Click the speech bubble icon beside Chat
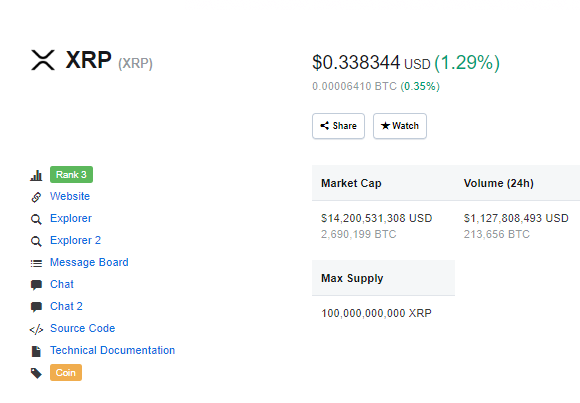This screenshot has width=580, height=403. pyautogui.click(x=36, y=285)
